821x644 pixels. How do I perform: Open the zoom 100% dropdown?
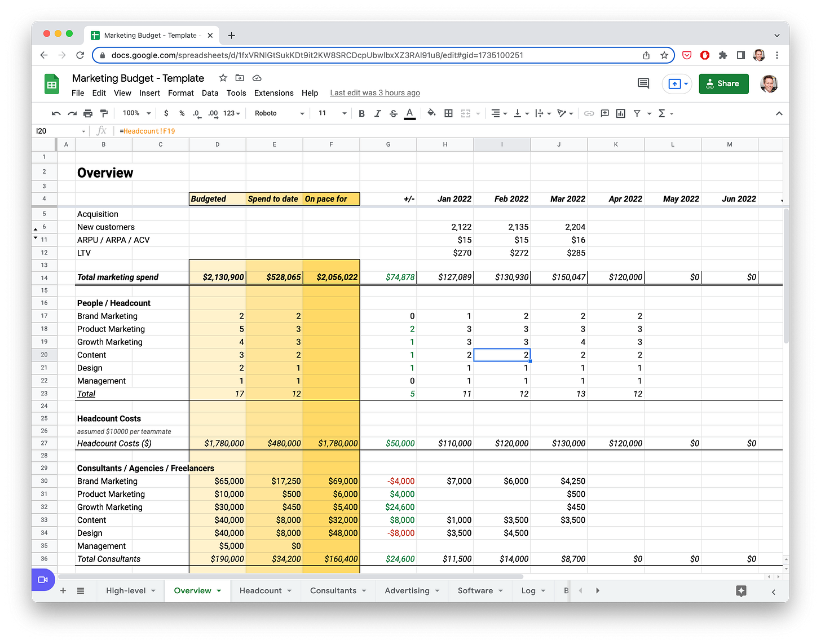coord(134,113)
